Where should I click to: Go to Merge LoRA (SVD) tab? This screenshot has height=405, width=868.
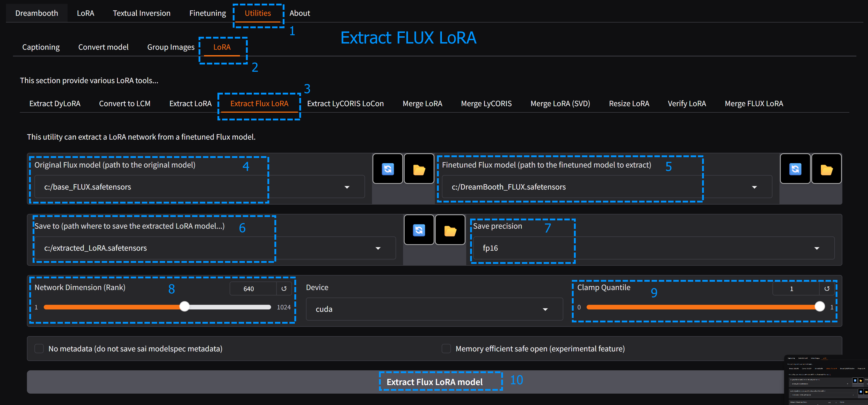click(560, 104)
